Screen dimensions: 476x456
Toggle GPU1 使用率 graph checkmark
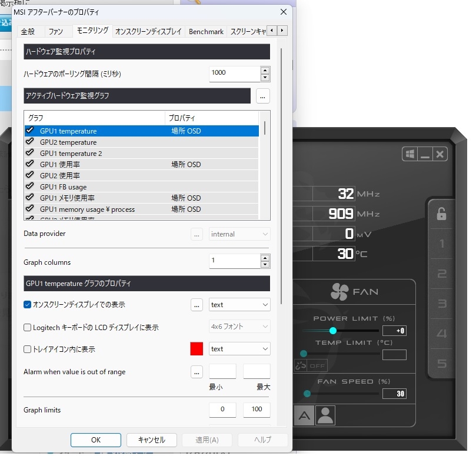[x=30, y=164]
